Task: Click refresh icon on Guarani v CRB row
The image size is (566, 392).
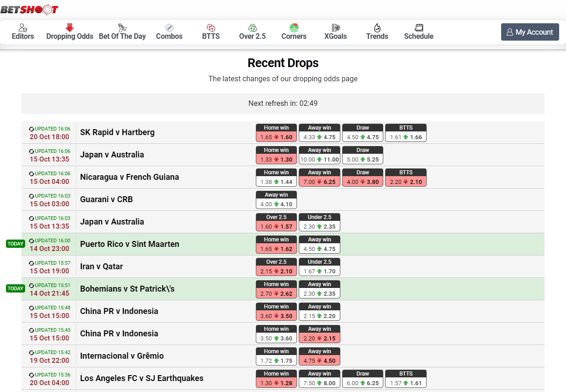Action: click(x=32, y=196)
